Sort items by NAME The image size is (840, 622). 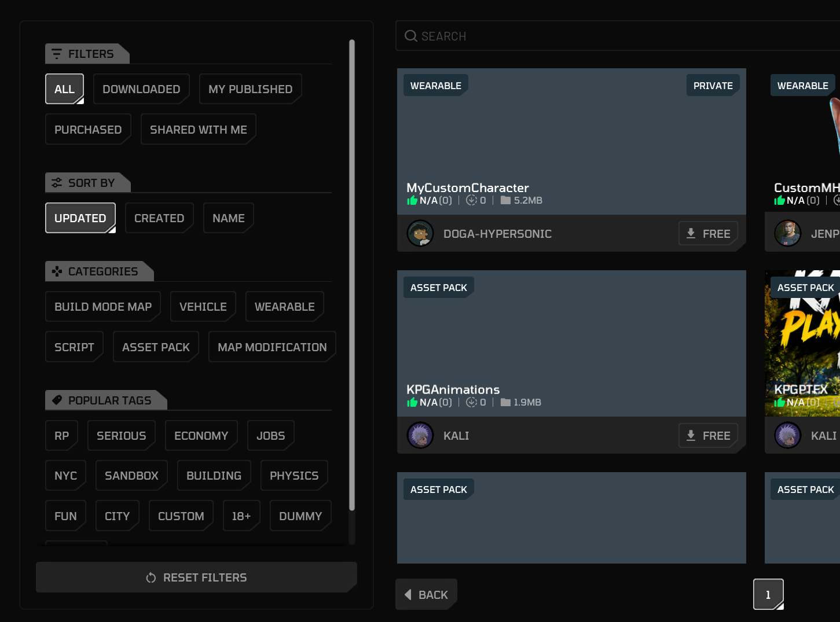tap(228, 218)
